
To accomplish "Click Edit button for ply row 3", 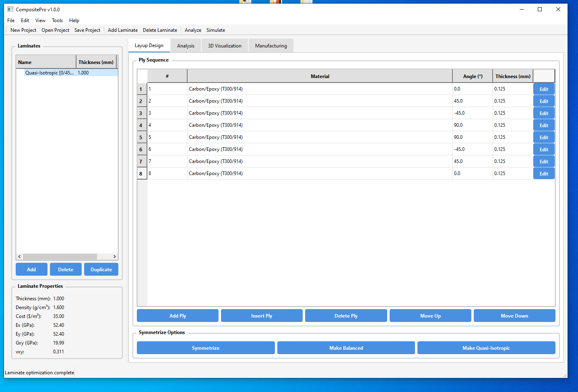I will point(544,113).
